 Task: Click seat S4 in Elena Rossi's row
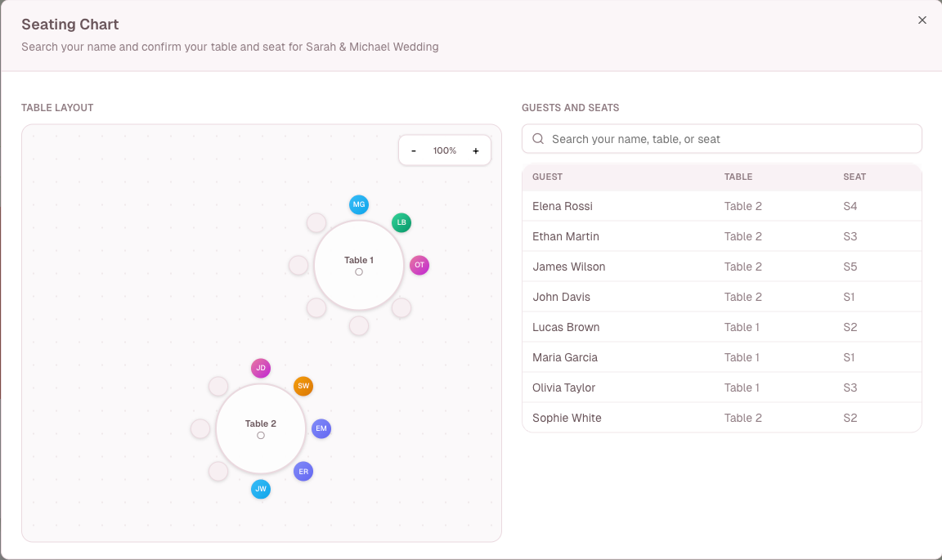[850, 206]
